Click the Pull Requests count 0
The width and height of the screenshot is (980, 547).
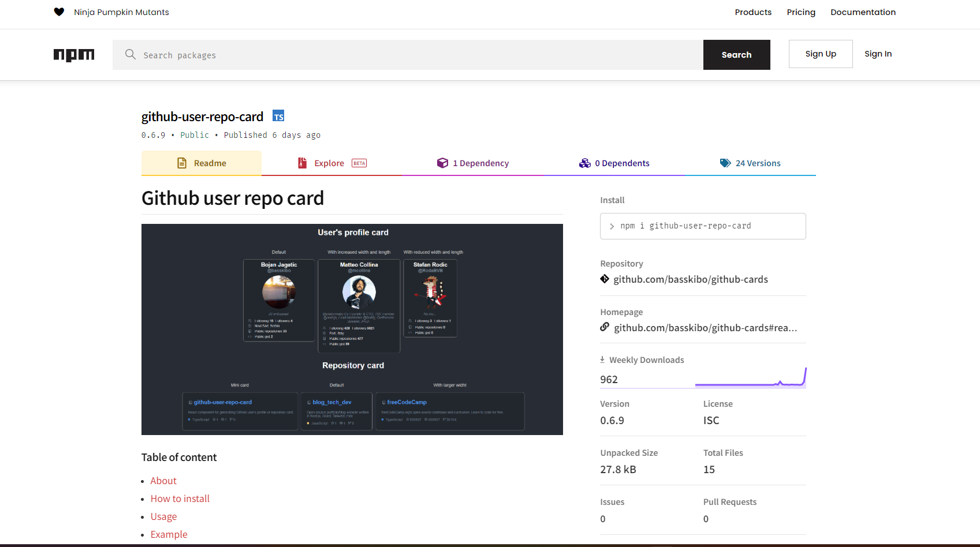click(706, 519)
